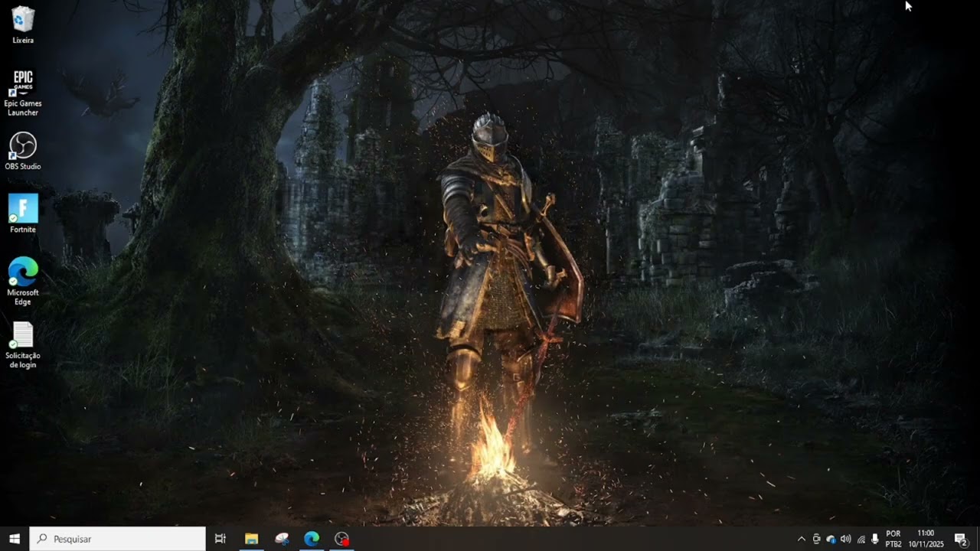The width and height of the screenshot is (980, 551).
Task: Open the Windows Start menu
Action: point(15,539)
